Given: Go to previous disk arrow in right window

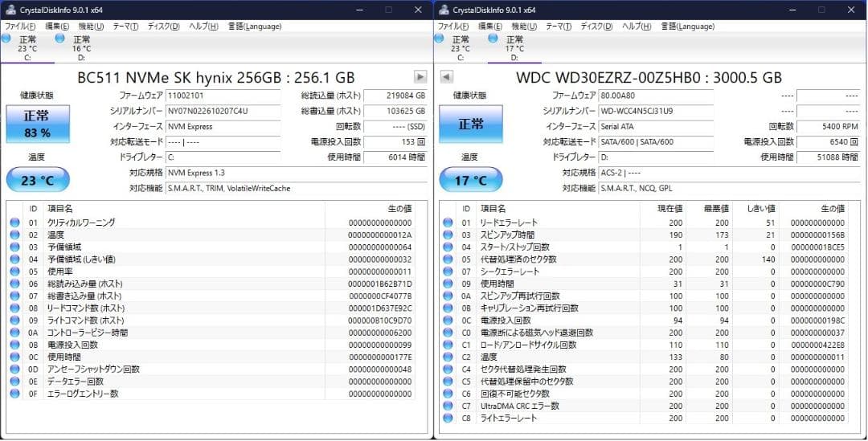Looking at the screenshot, I should tap(448, 77).
